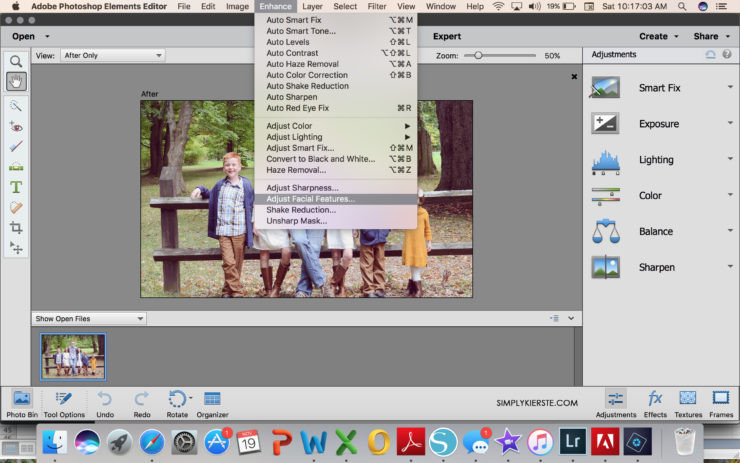Open Safari from the Dock
The height and width of the screenshot is (463, 740).
[x=152, y=442]
